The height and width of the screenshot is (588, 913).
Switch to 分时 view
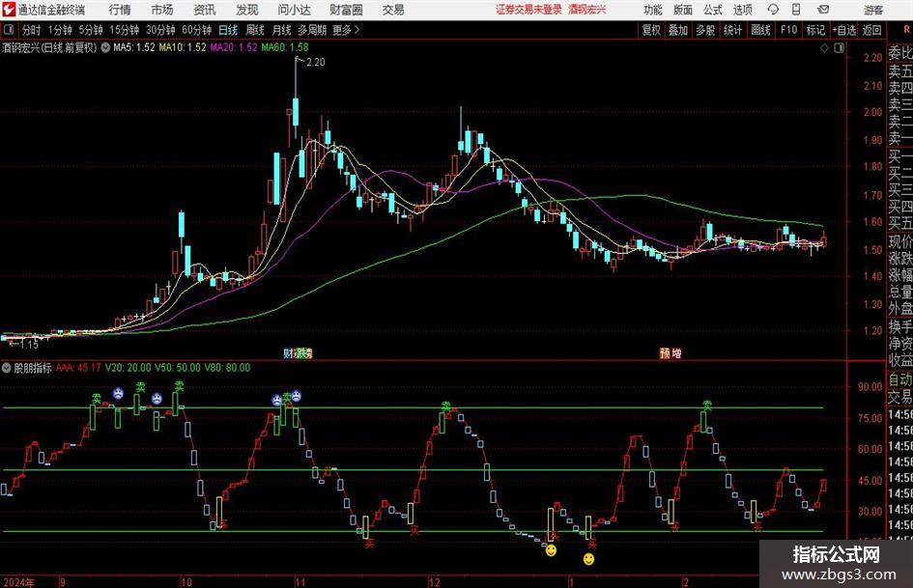(32, 30)
